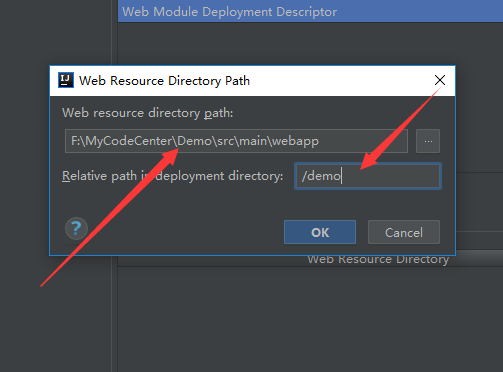Confirm the dialog with OK
The image size is (503, 372).
pos(320,232)
